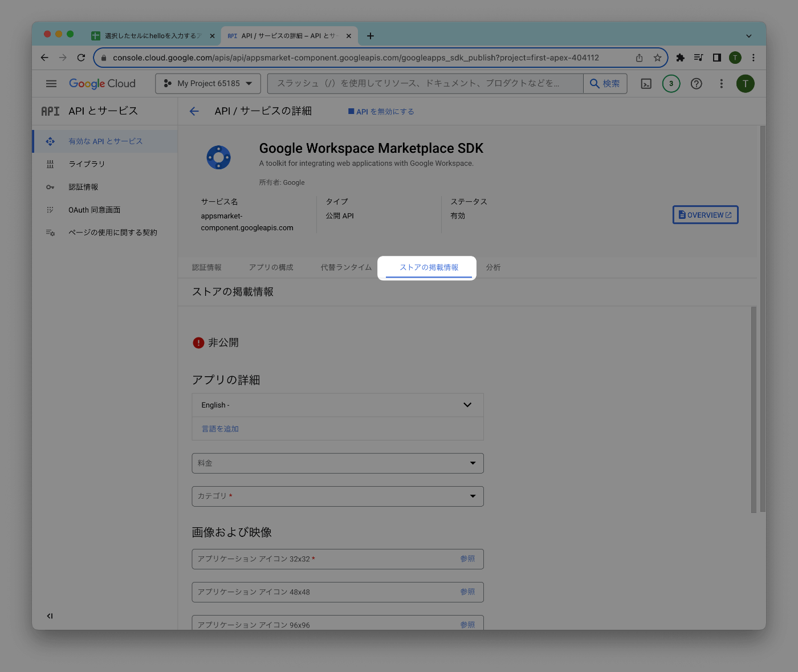Open the tab search chevron
This screenshot has width=798, height=672.
tap(749, 36)
